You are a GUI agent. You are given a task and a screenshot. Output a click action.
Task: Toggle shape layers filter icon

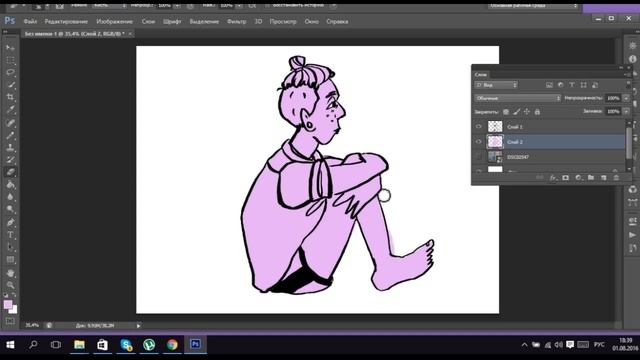coord(583,85)
